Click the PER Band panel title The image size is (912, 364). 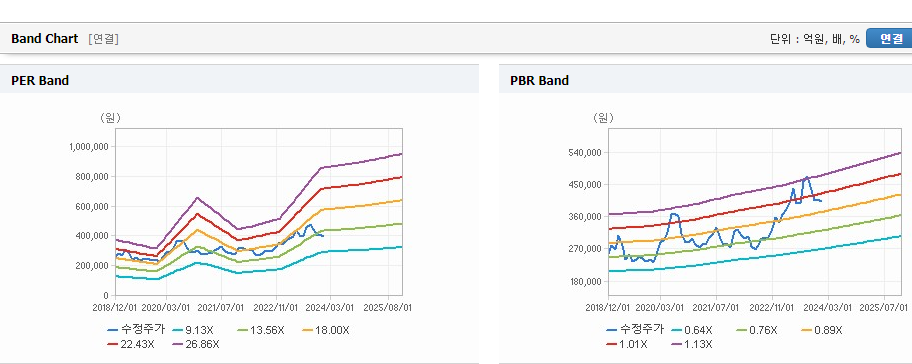pyautogui.click(x=40, y=81)
